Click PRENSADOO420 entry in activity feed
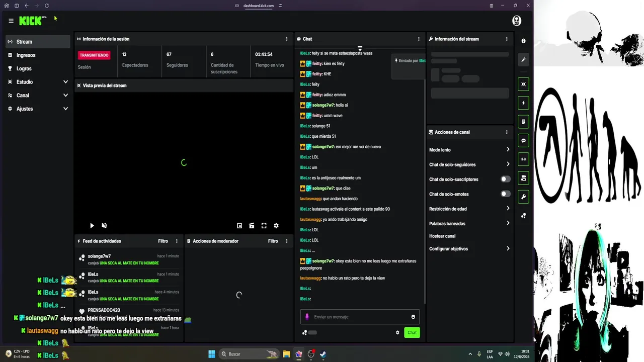This screenshot has width=644, height=362. point(129,313)
